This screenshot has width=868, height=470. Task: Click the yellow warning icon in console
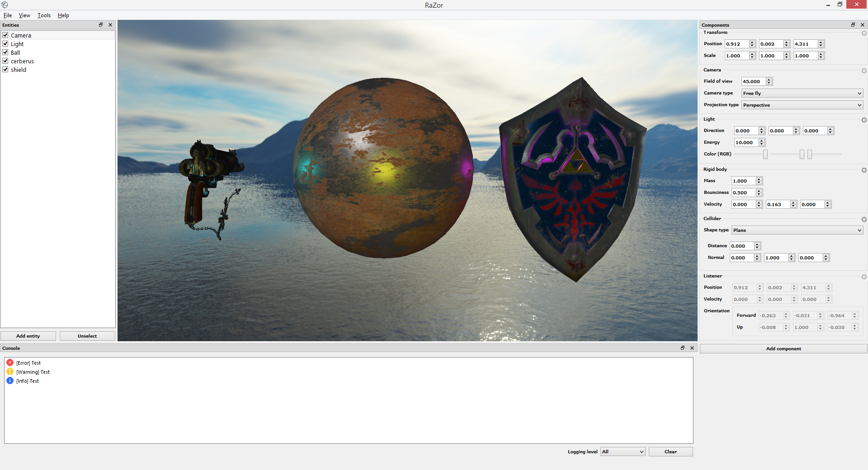(x=10, y=371)
